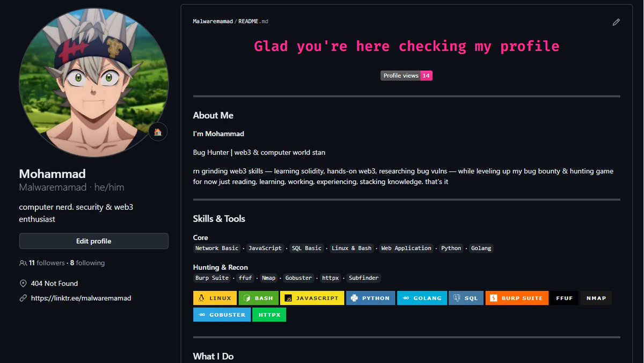This screenshot has height=363, width=644.
Task: Click the Profile views counter badge
Action: point(406,76)
